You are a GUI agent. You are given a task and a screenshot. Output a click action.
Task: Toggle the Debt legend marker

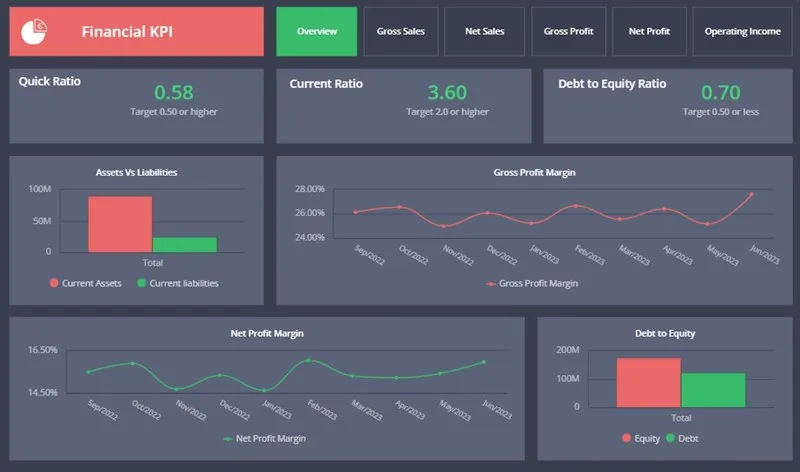pyautogui.click(x=669, y=438)
